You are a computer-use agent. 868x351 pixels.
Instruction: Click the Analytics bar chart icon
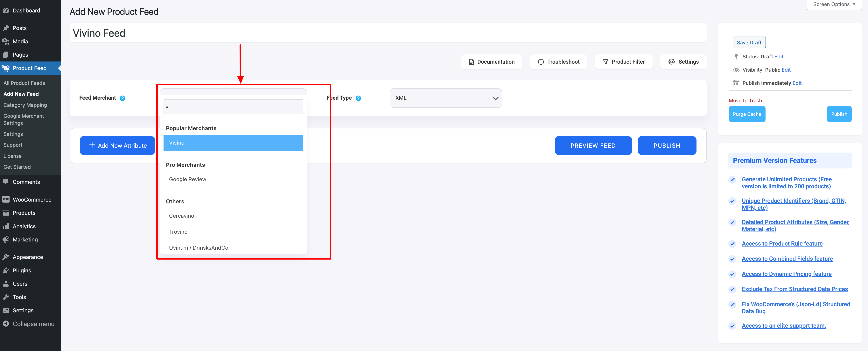(x=6, y=226)
